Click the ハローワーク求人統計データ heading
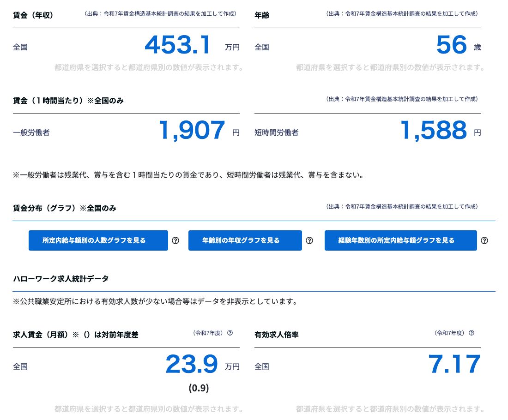Viewport: 508px width, 420px height. click(x=60, y=279)
